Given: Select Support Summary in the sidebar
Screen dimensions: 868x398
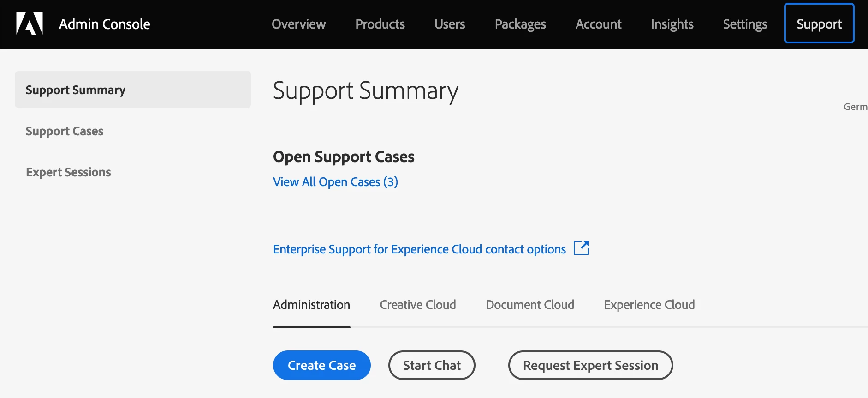Looking at the screenshot, I should click(133, 90).
